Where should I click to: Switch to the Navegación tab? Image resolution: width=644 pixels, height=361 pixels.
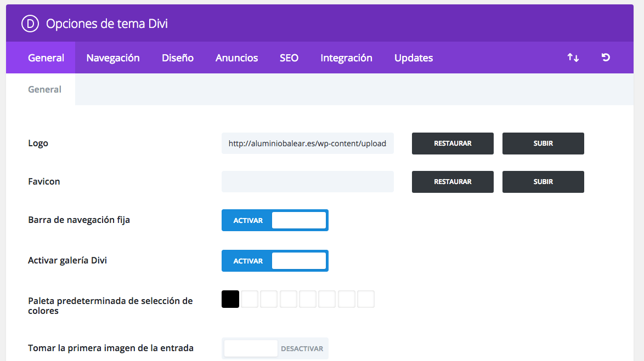113,58
